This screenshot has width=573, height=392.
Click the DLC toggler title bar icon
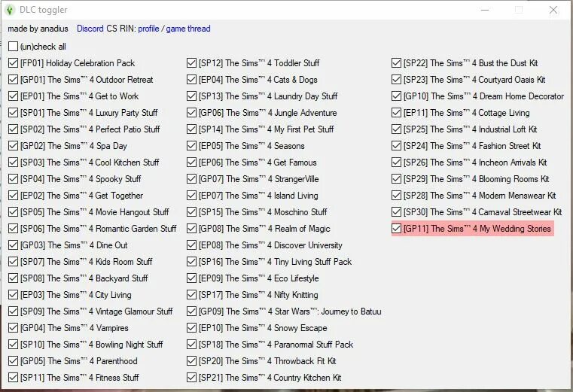(10, 10)
